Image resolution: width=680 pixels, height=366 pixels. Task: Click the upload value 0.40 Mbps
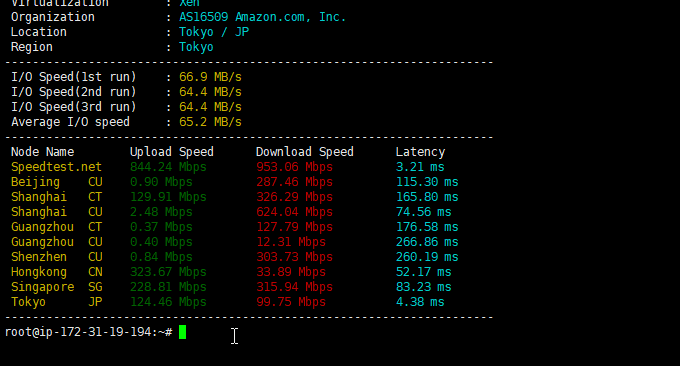[x=161, y=242]
